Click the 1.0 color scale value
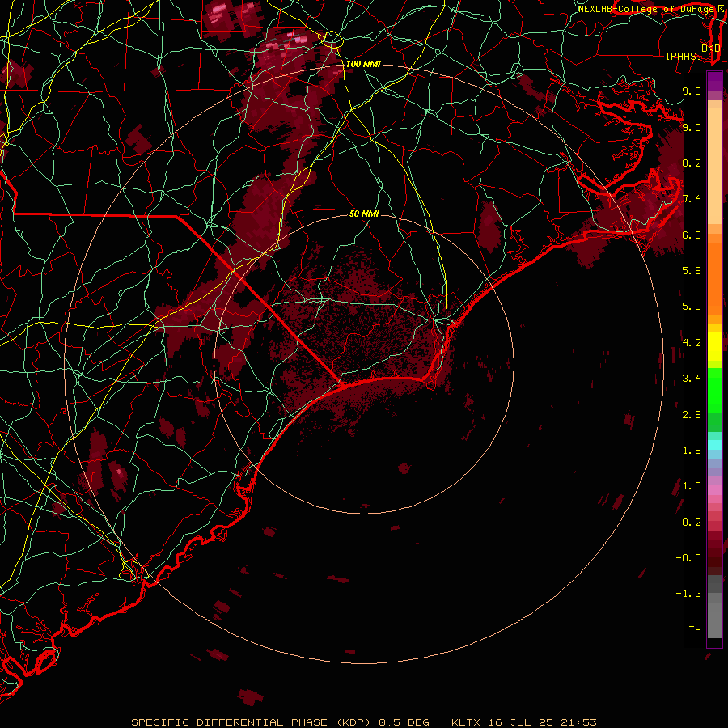This screenshot has height=728, width=728. 692,486
